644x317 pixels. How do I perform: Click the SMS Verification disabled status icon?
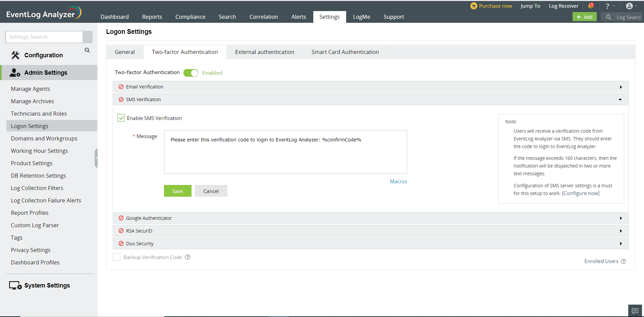(121, 100)
